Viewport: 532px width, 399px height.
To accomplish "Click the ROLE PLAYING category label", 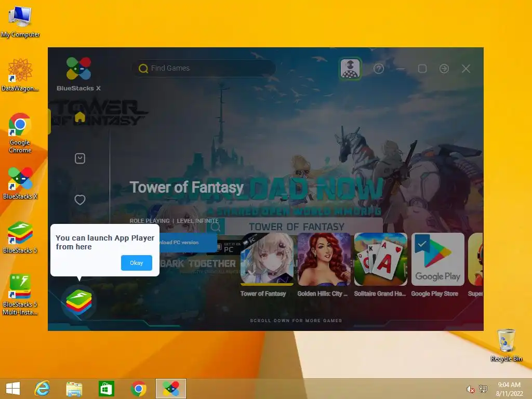I will coord(149,221).
